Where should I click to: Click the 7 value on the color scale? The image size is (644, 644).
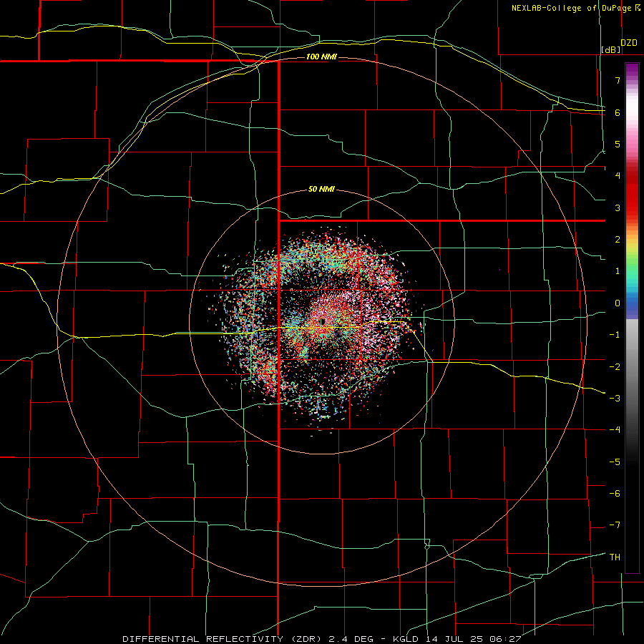pyautogui.click(x=618, y=80)
